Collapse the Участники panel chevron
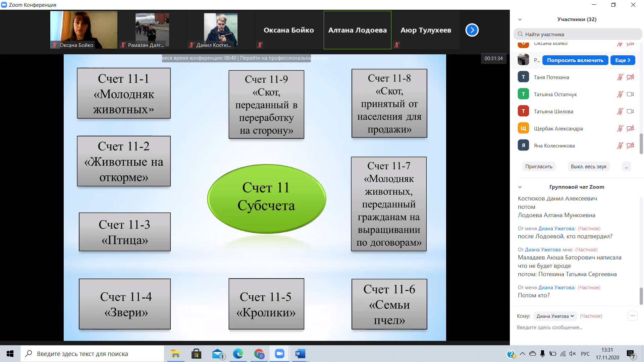The height and width of the screenshot is (362, 644). coord(520,19)
